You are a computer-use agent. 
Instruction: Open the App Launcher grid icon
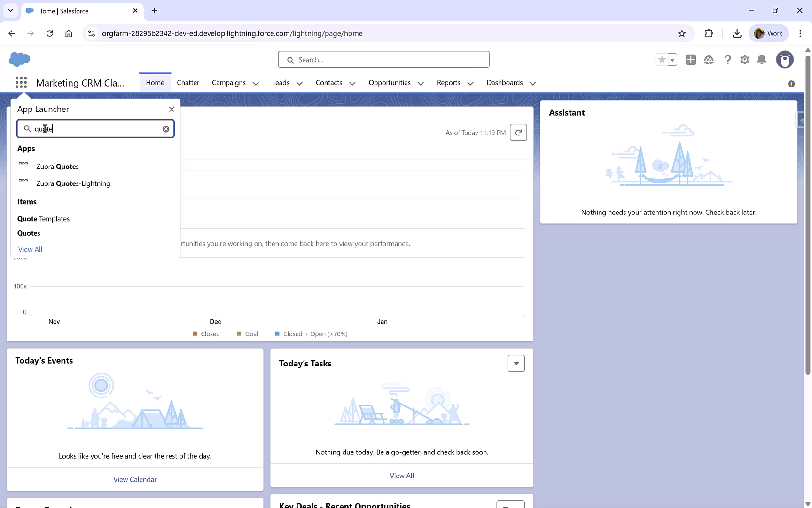pos(21,82)
